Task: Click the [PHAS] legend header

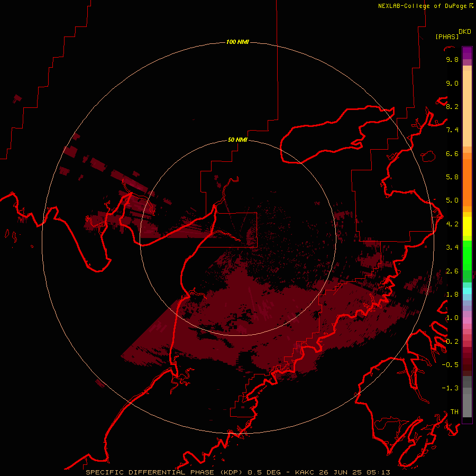Action: click(447, 36)
